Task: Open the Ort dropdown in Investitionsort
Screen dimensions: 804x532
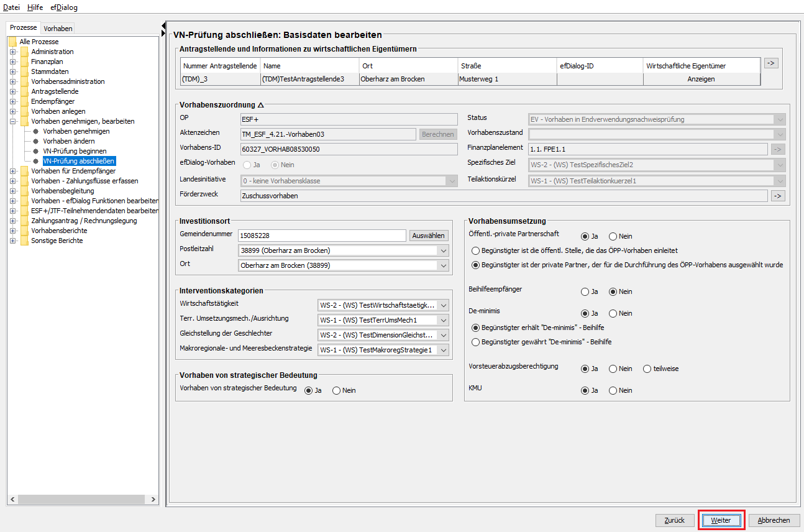Action: tap(442, 265)
